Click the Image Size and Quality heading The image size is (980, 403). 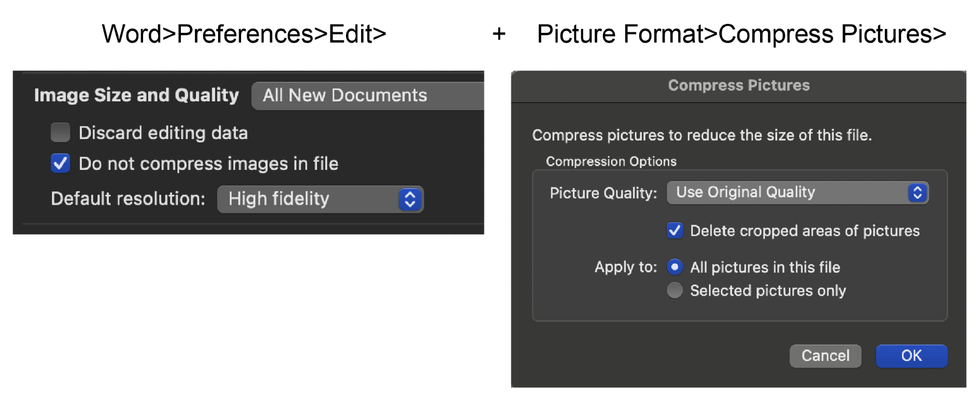(x=136, y=95)
